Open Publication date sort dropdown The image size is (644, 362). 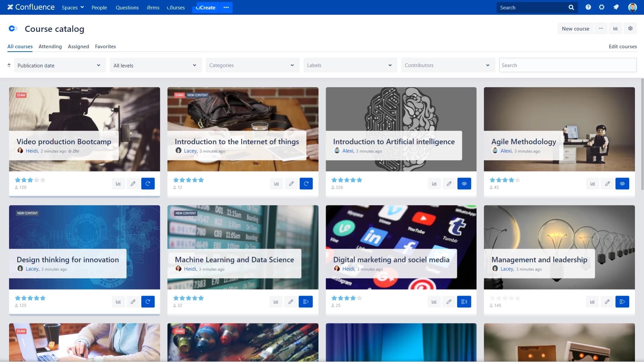59,65
